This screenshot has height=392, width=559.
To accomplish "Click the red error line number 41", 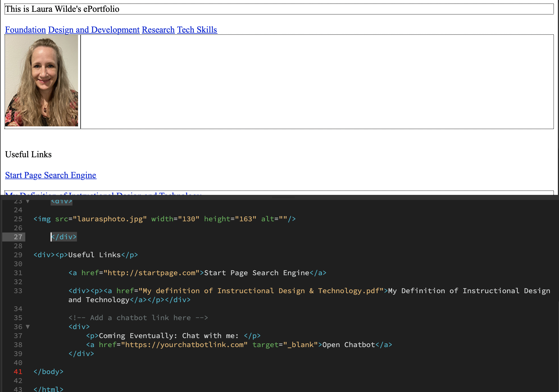I will (x=18, y=372).
